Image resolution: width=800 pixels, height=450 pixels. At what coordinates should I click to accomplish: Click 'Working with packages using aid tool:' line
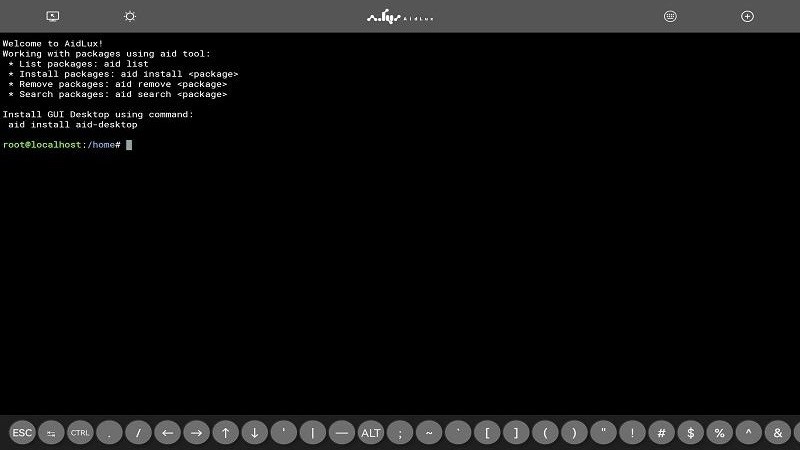click(106, 54)
